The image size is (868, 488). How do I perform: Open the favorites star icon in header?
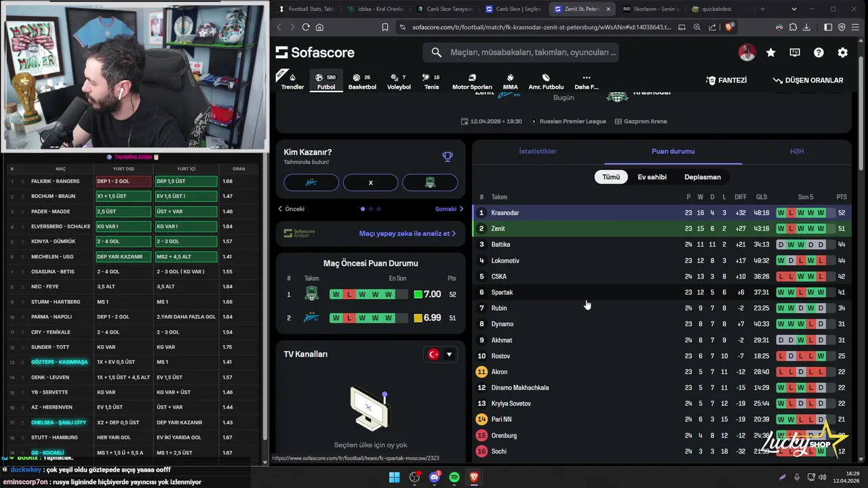pyautogui.click(x=771, y=52)
